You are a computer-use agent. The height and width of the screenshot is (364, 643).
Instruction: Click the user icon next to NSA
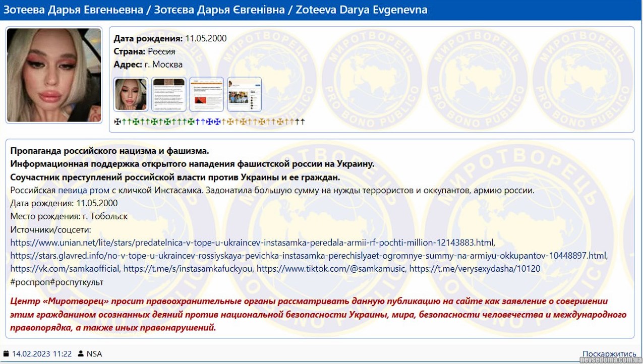click(81, 354)
